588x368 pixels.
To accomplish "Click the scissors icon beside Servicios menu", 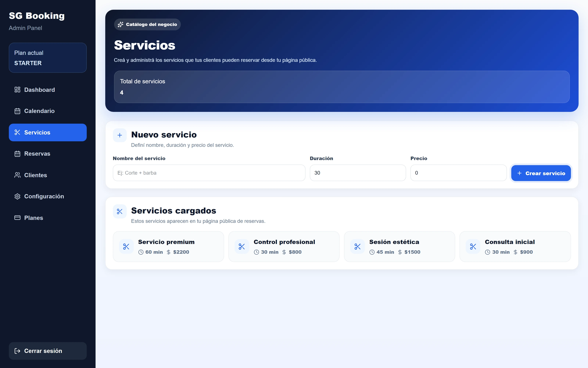I will 17,132.
